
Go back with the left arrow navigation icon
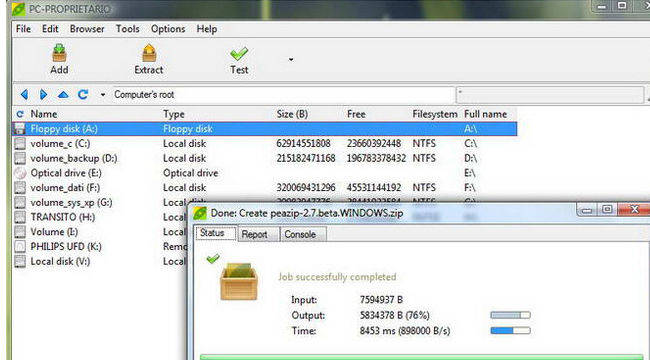point(24,95)
